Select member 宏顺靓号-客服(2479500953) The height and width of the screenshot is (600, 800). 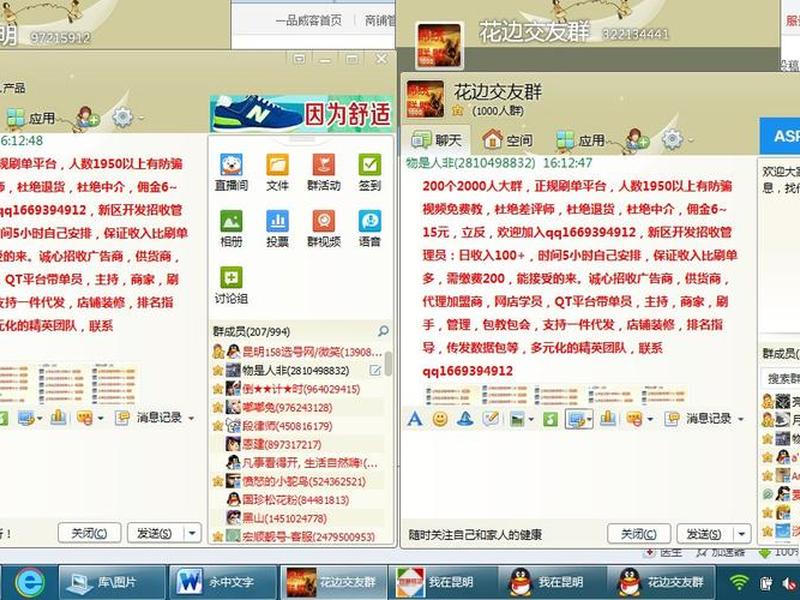click(296, 537)
